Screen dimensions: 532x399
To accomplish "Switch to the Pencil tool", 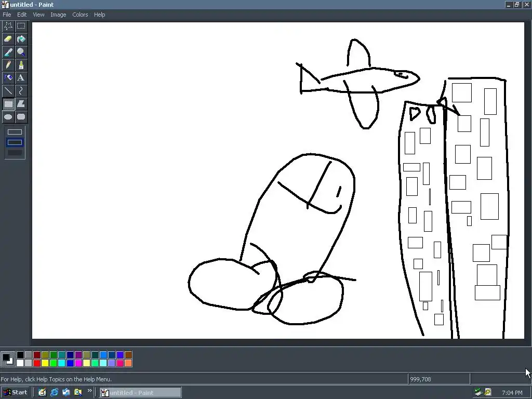I will (8, 65).
